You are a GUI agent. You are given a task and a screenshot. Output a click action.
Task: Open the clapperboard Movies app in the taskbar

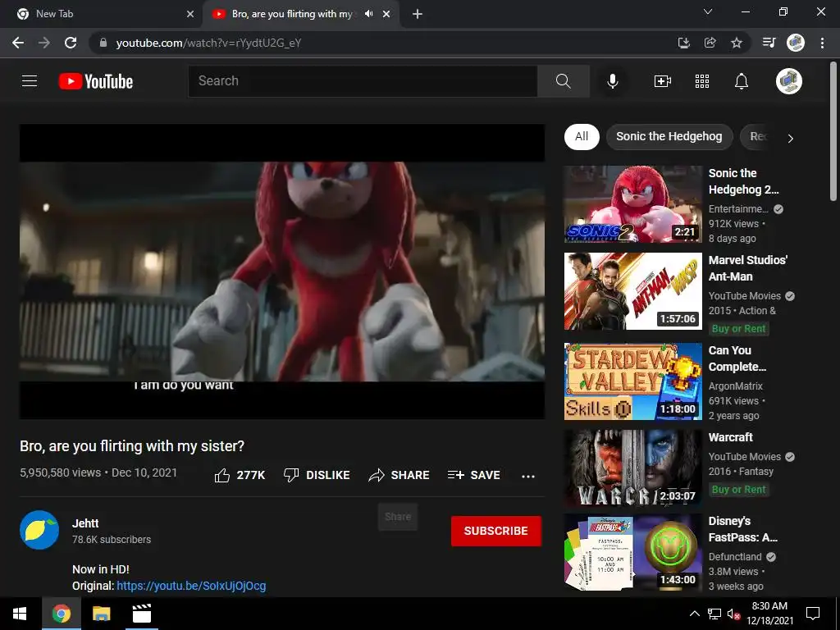[141, 614]
